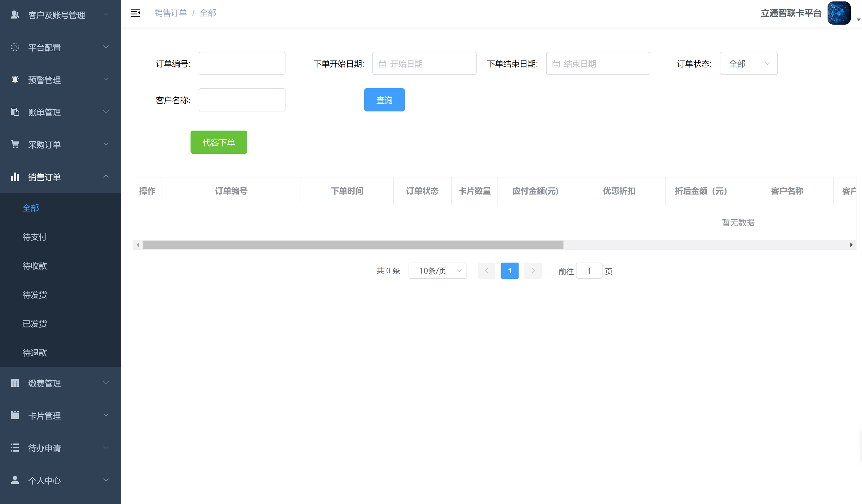Click the scrollbar left arrow

[138, 245]
